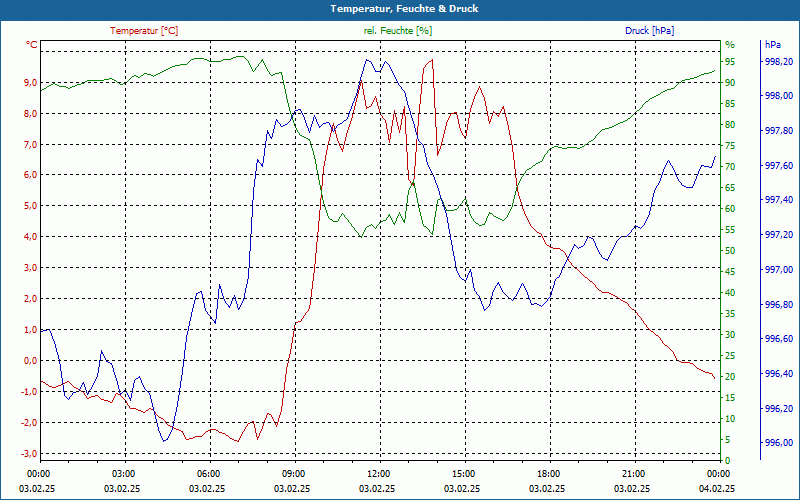Click the '996,60' pressure axis tick

(x=779, y=339)
